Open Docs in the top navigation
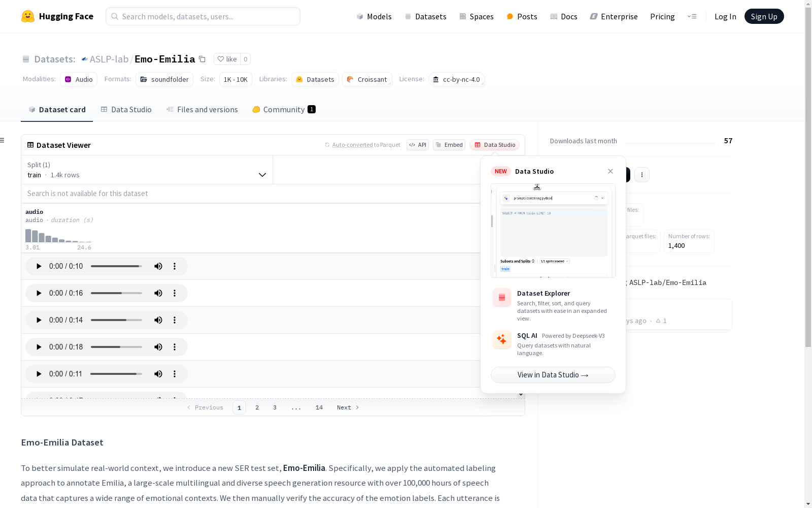 coord(564,16)
